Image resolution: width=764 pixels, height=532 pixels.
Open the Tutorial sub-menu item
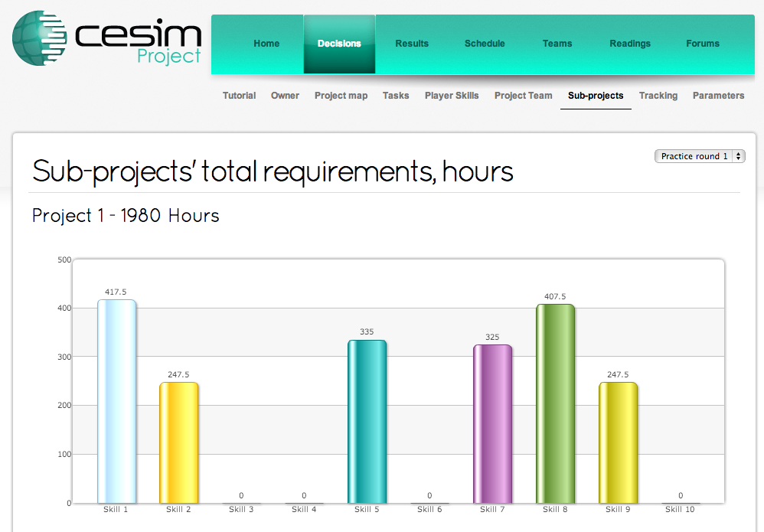(239, 96)
